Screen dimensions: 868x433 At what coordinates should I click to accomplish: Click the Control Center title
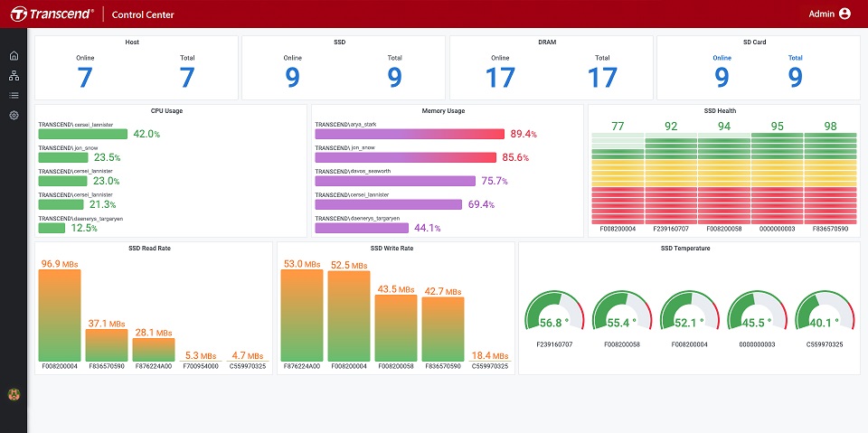pyautogui.click(x=143, y=14)
